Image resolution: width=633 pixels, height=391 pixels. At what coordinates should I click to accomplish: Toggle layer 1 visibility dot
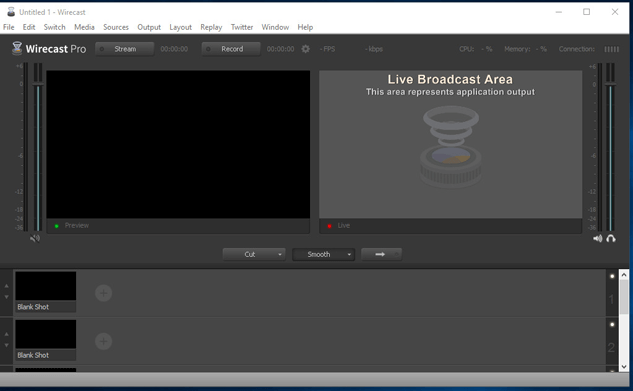coord(612,276)
